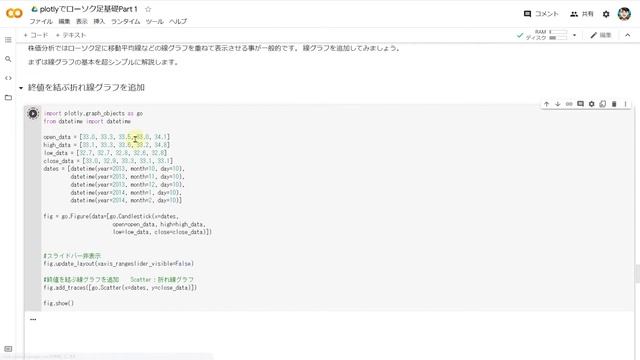640x360 pixels.
Task: Click the vertical scrollbar on the right
Action: [637, 274]
